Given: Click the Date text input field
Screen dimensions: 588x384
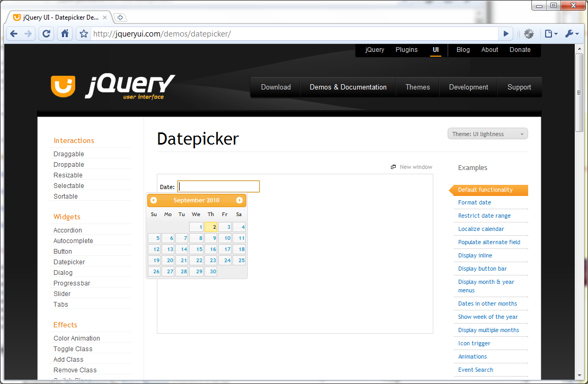Looking at the screenshot, I should 218,186.
